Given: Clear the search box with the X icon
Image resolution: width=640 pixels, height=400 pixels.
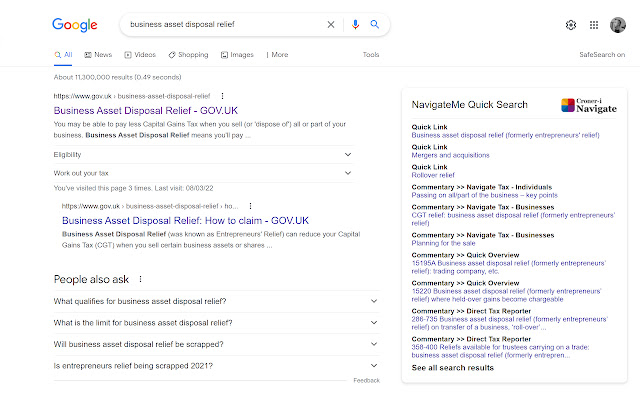Looking at the screenshot, I should pos(331,24).
